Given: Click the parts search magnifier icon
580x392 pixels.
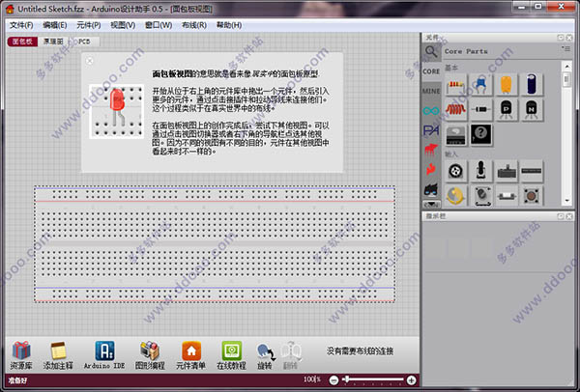Looking at the screenshot, I should click(x=431, y=52).
